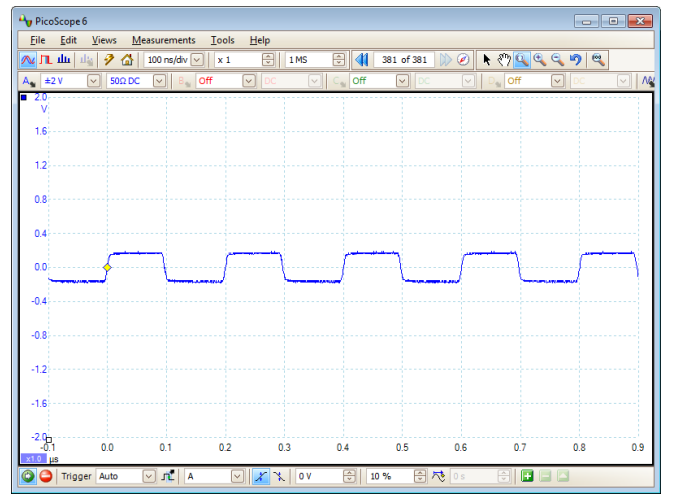This screenshot has width=673, height=501.
Task: Adjust the 0 V trigger threshold spinner
Action: pos(350,476)
